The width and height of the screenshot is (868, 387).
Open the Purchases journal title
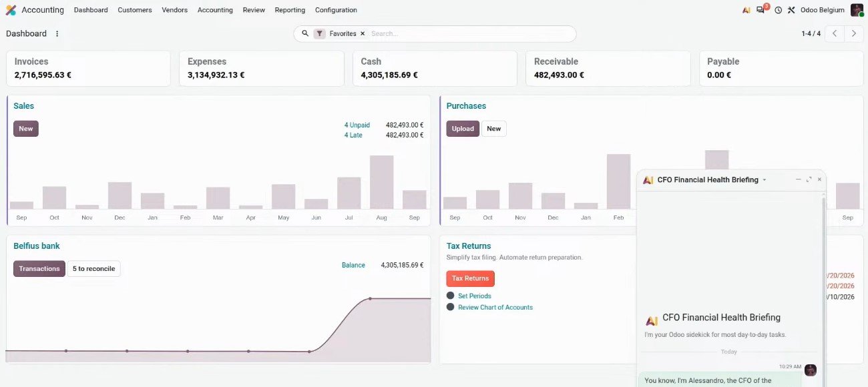[466, 106]
